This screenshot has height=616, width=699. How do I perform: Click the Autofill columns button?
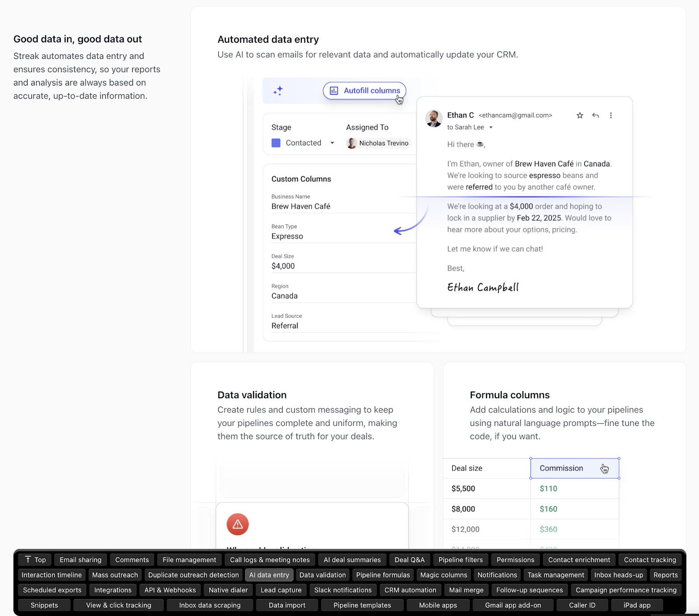click(x=365, y=91)
